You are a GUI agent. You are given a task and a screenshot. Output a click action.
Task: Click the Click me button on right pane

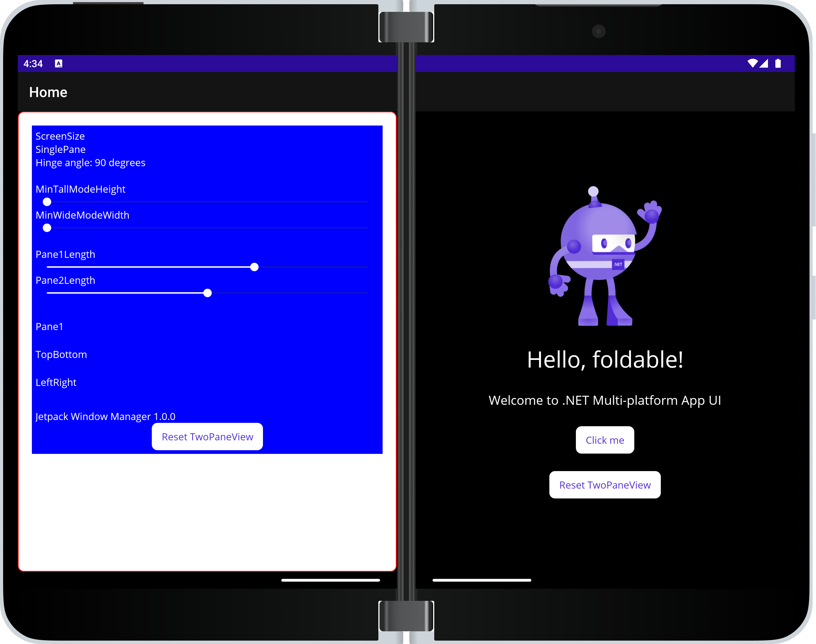[604, 439]
